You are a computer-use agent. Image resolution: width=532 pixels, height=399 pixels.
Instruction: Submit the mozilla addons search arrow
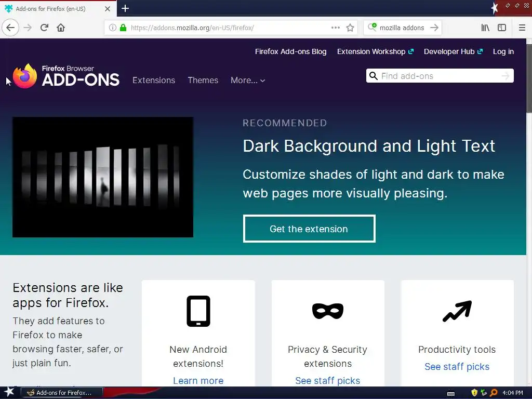coord(434,28)
